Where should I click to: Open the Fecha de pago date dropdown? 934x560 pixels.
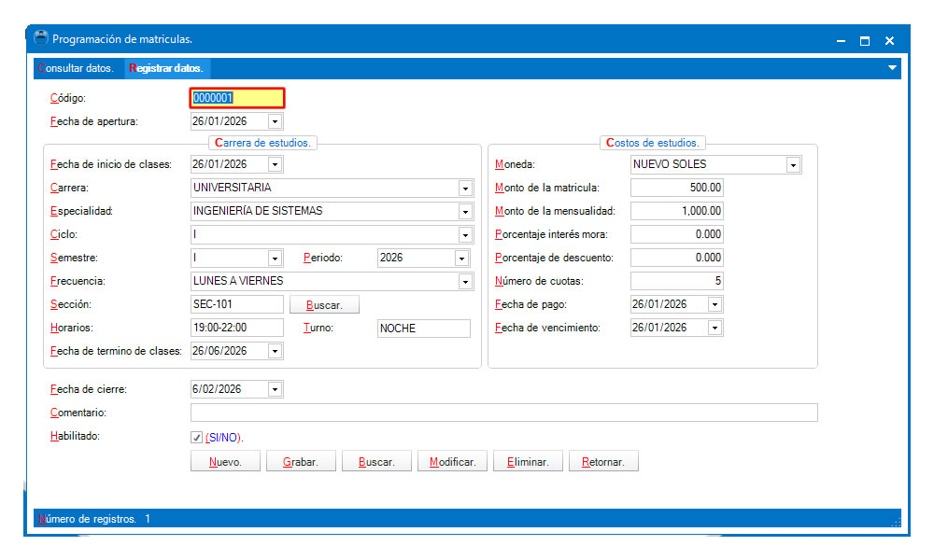[715, 304]
